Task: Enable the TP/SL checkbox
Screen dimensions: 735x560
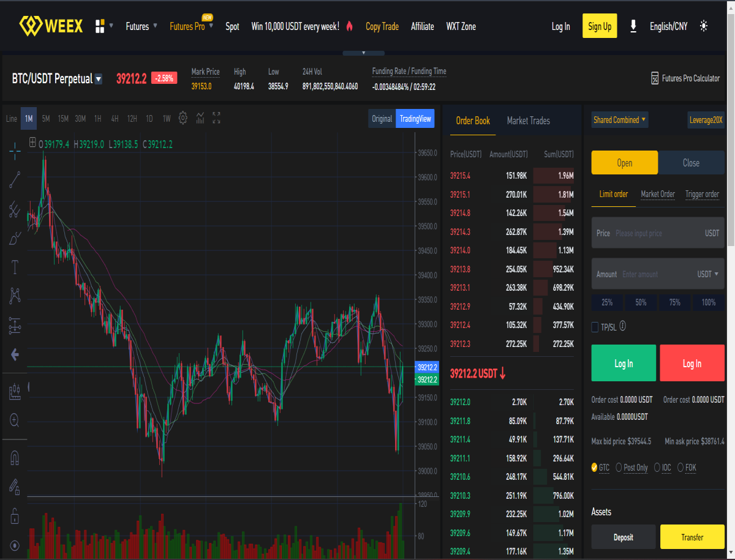Action: [594, 327]
